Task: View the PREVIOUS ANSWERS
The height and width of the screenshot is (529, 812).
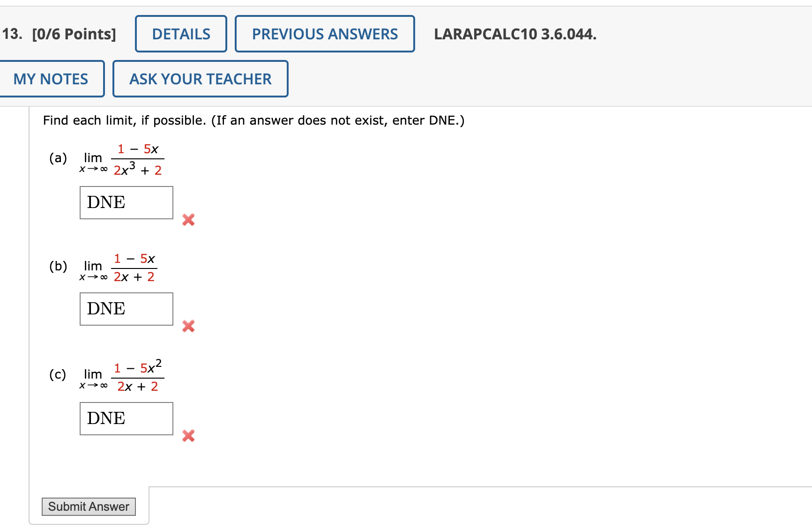Action: tap(325, 33)
